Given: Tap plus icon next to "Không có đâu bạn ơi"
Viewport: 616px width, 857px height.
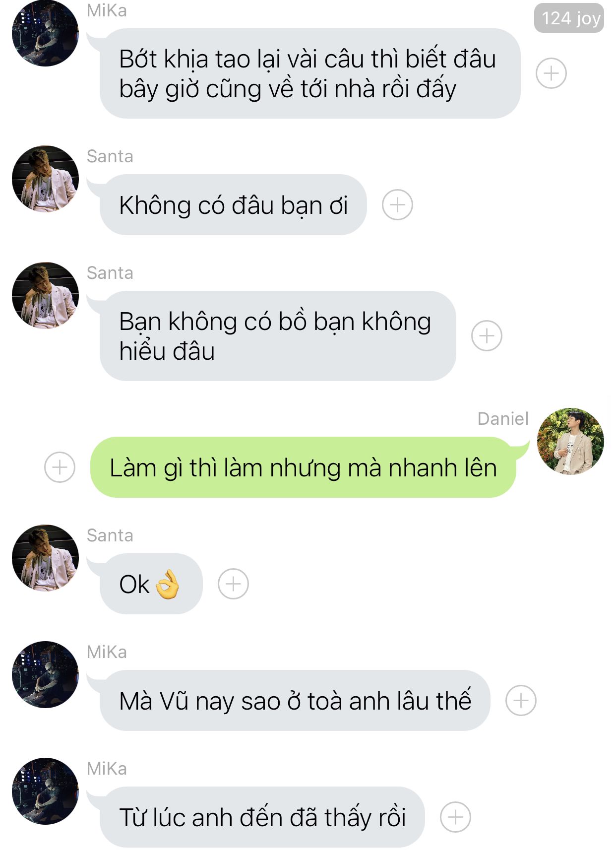Looking at the screenshot, I should pos(397,204).
